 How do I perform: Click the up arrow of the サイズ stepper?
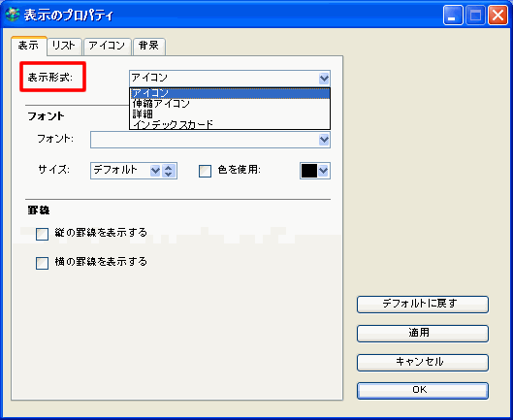tap(169, 168)
